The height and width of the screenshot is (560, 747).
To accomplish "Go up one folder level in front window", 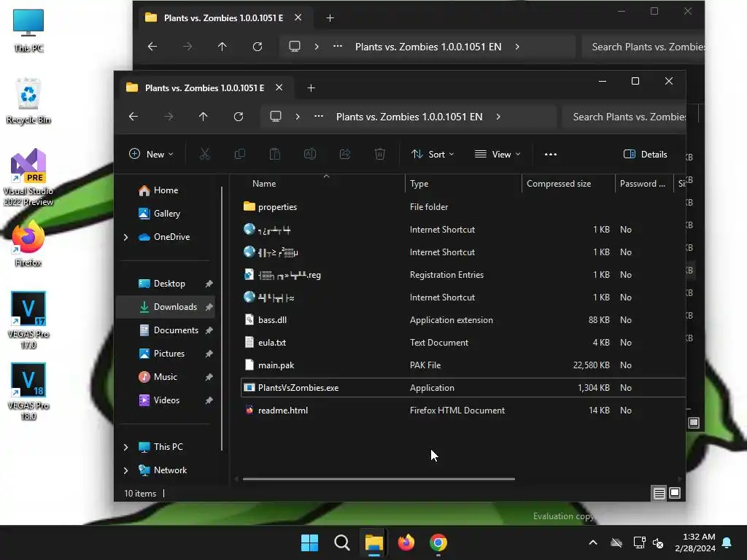I will pyautogui.click(x=204, y=117).
